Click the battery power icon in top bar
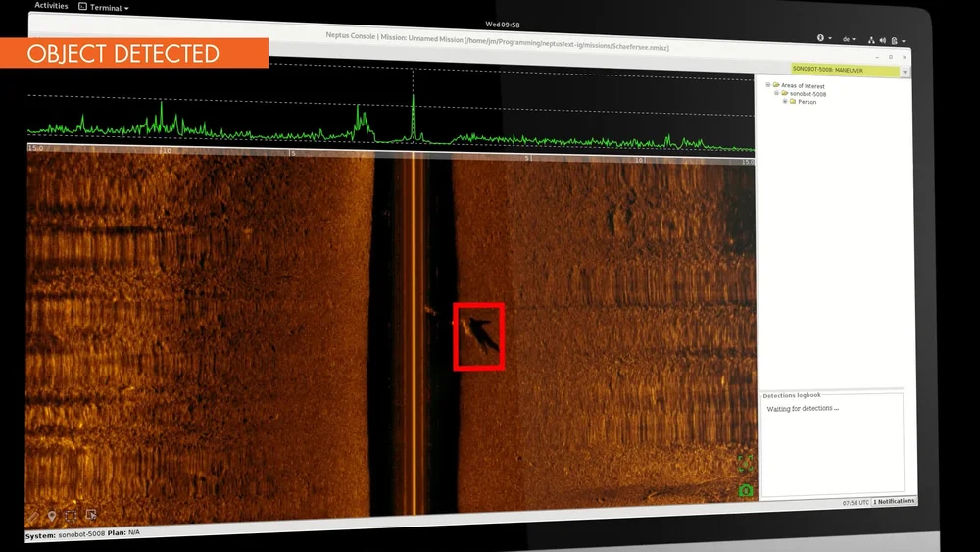Screen dimensions: 980x552 point(895,40)
